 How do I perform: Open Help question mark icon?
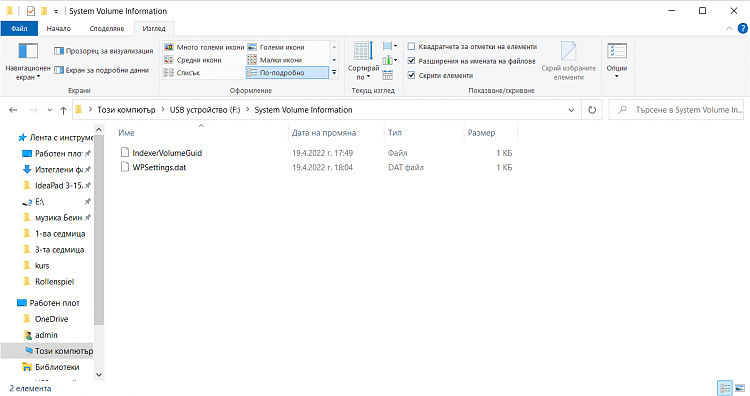742,28
